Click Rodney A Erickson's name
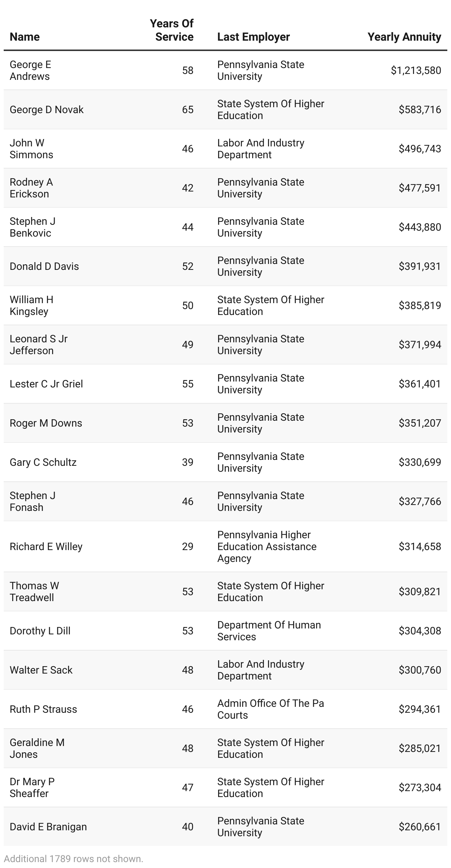The image size is (451, 868). tap(31, 188)
